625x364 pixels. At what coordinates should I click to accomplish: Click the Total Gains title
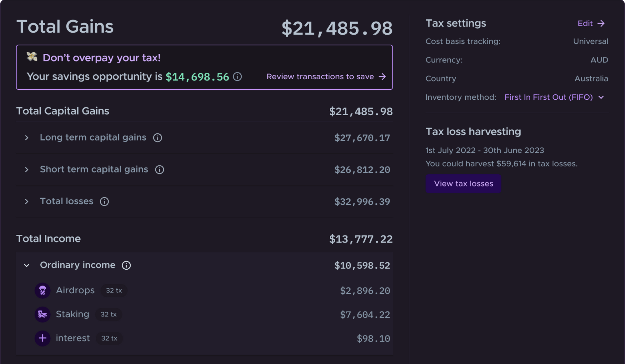65,27
